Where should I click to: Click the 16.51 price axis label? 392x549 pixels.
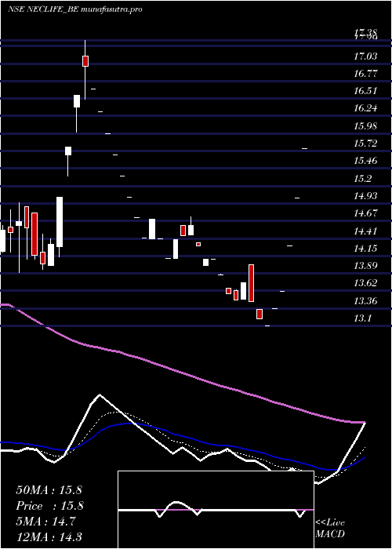366,91
